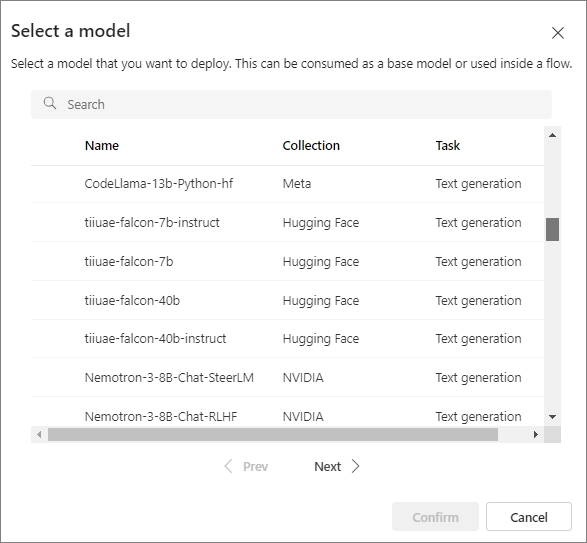Choose the tiiuae-falcon-7b model row
Screen dimensions: 587x543
point(287,261)
